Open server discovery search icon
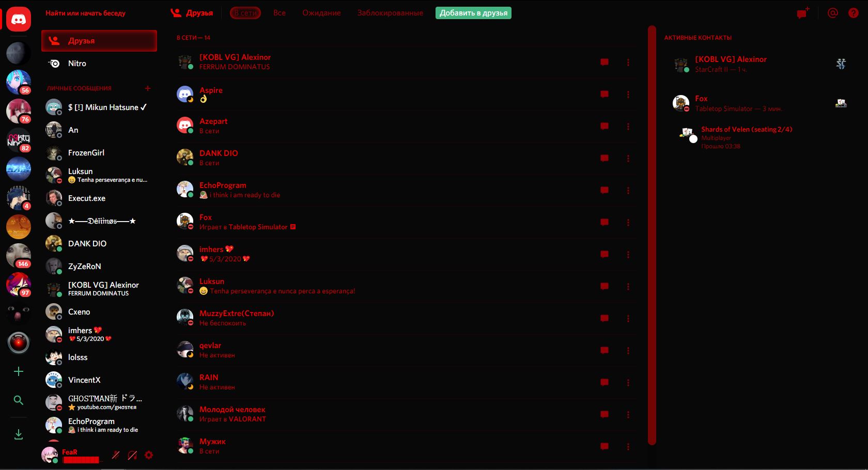 [19, 400]
